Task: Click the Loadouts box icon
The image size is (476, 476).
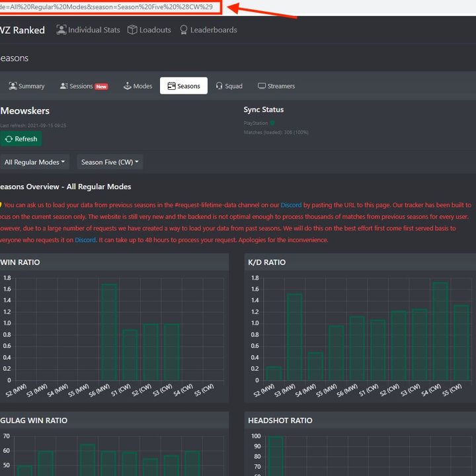Action: (132, 30)
